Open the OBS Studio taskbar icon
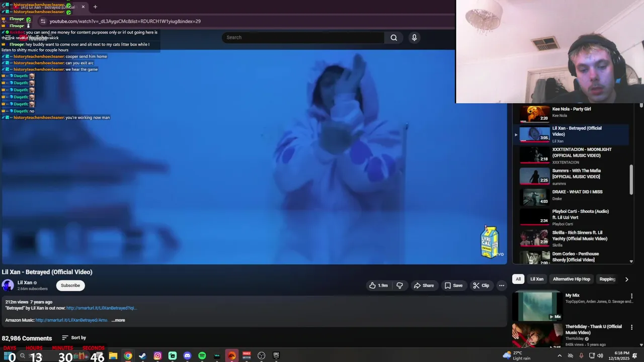This screenshot has width=644, height=362. point(261,356)
